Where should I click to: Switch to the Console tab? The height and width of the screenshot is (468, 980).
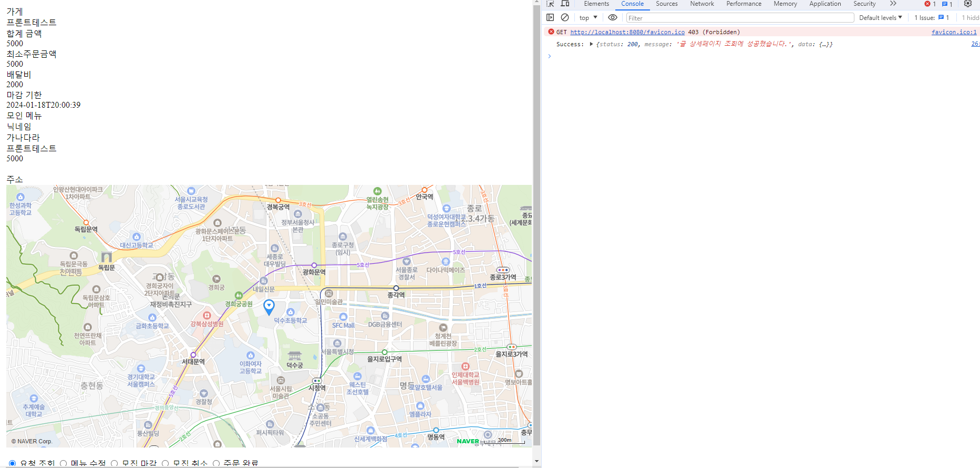click(x=632, y=4)
